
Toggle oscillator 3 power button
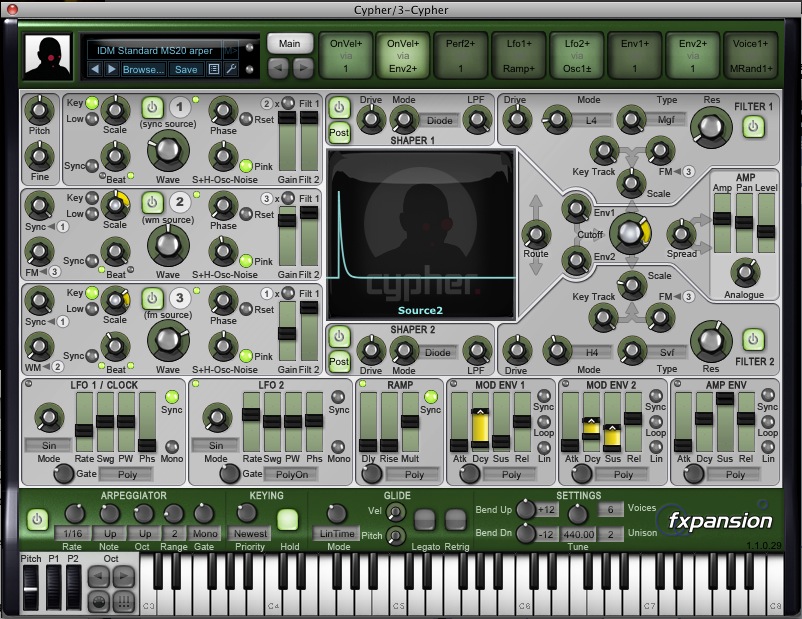(152, 298)
